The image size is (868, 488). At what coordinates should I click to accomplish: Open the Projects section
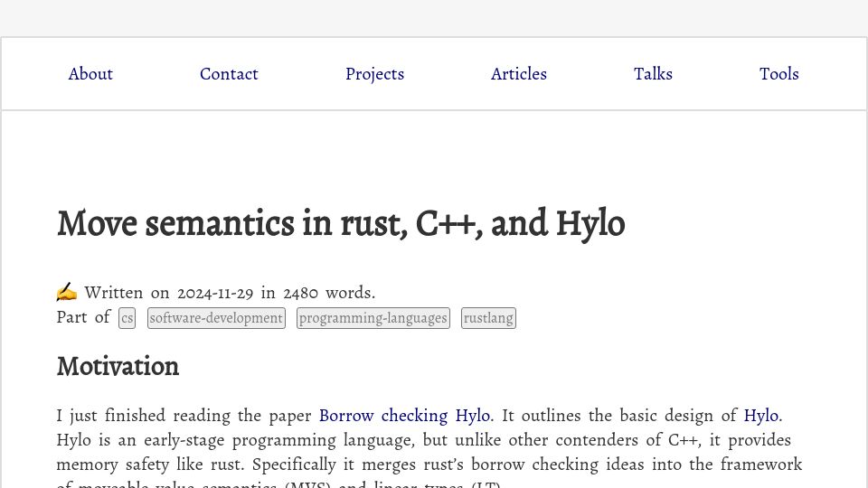tap(374, 73)
